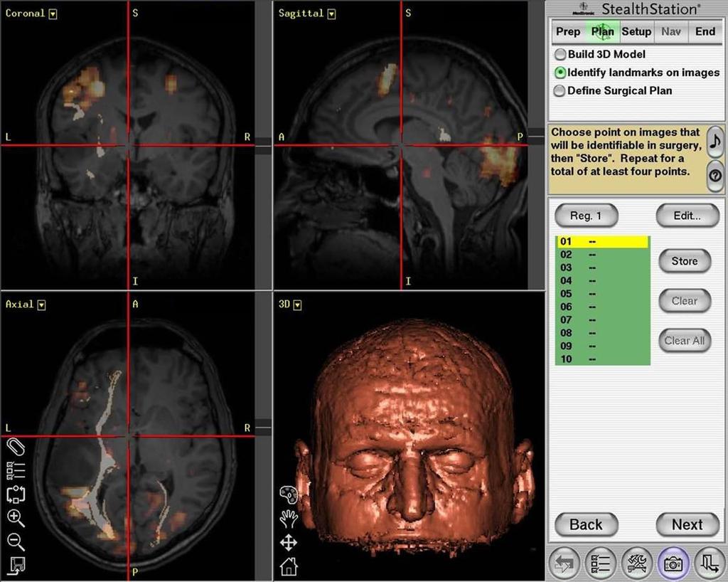Adjust the Coronal slice slider handle
728x582 pixels.
(x=263, y=146)
